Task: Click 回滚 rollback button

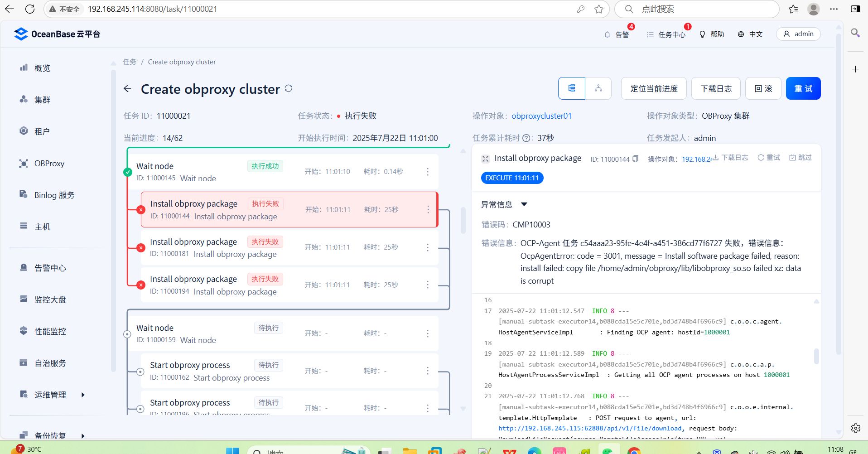Action: [x=763, y=88]
